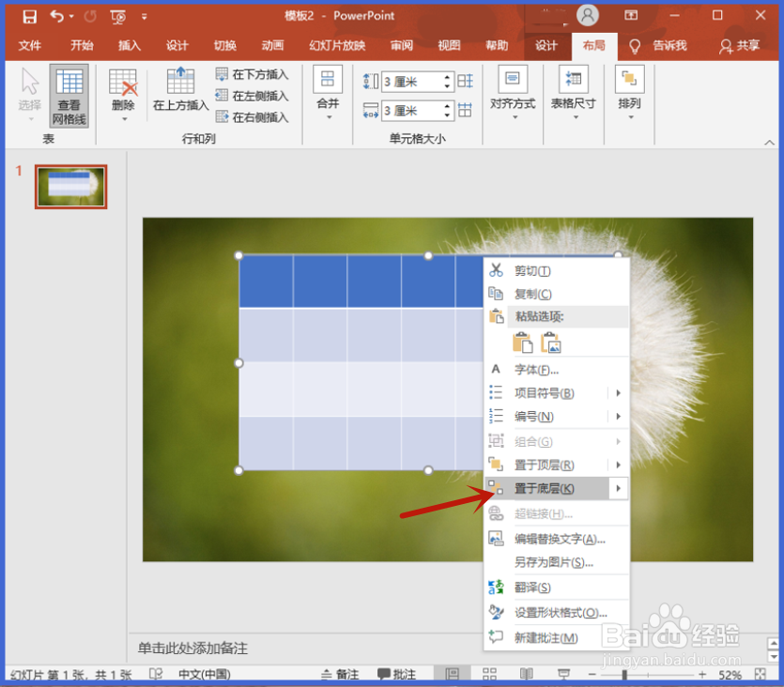
Task: Save the presentation with the floppy icon
Action: (29, 17)
